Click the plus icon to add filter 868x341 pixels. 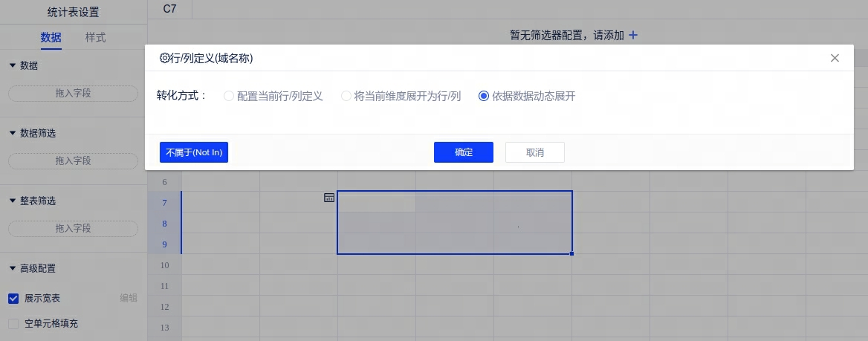[633, 35]
